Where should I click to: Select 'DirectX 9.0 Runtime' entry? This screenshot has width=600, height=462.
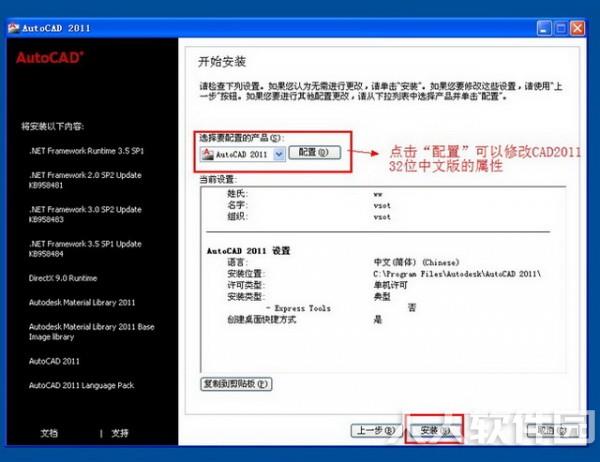click(63, 278)
